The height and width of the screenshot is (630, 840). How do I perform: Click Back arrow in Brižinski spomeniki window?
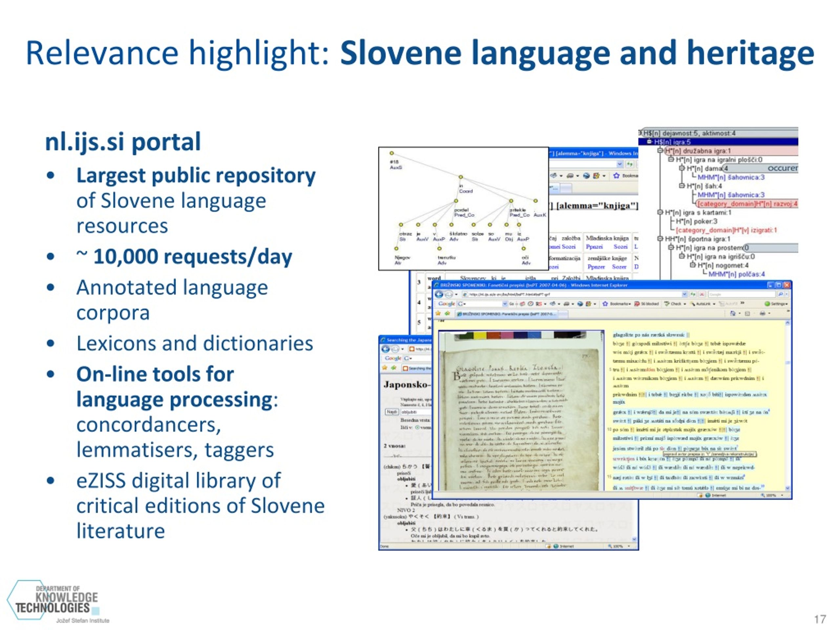coord(439,294)
